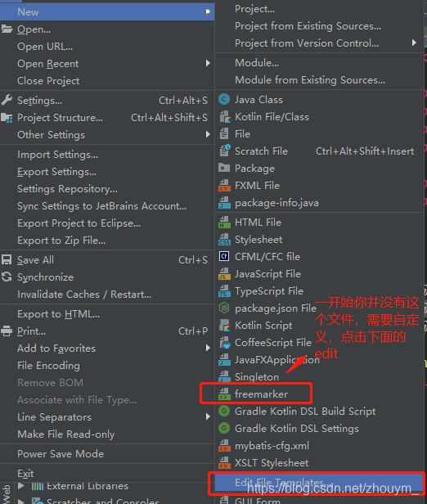427x504 pixels.
Task: Click the JavaFXApplication icon
Action: pos(224,360)
